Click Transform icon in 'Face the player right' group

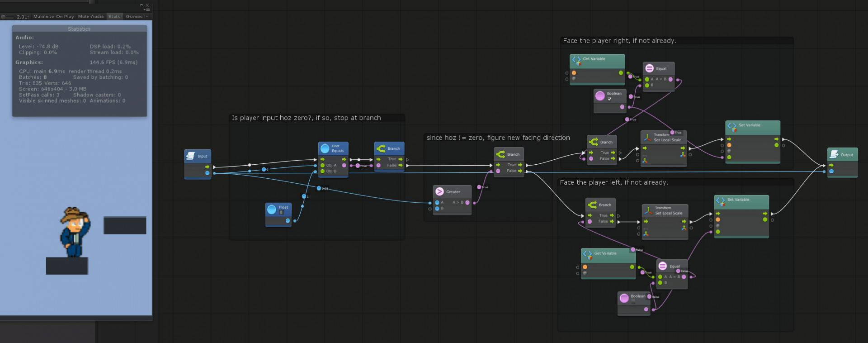(x=647, y=137)
